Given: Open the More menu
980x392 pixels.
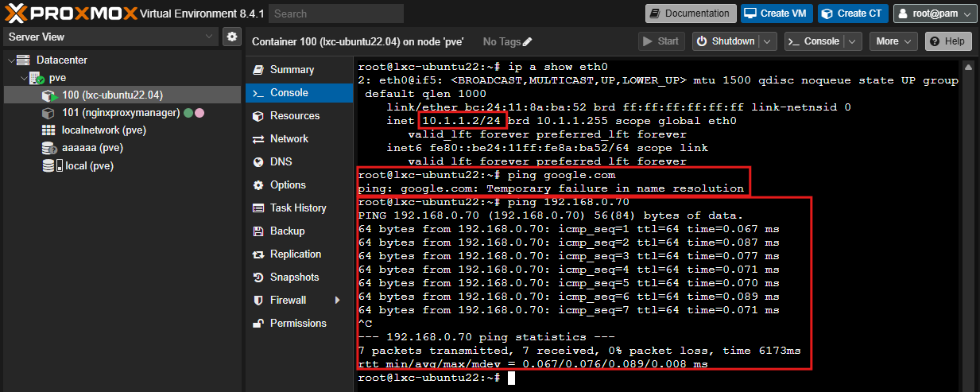Looking at the screenshot, I should point(893,41).
